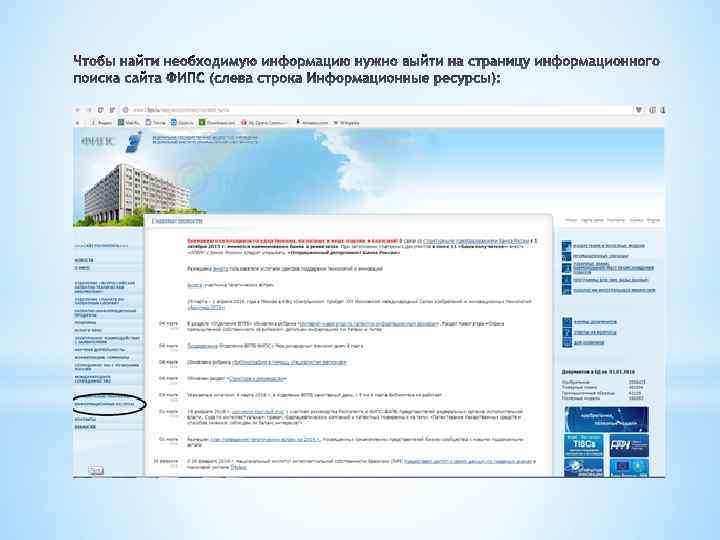
Task: Click the browser forward arrow
Action: (x=89, y=110)
